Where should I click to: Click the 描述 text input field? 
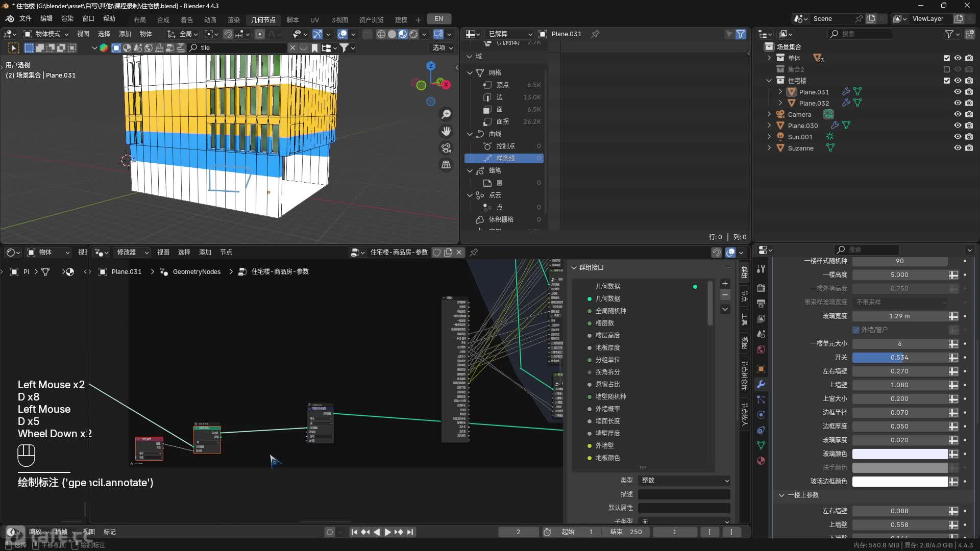click(x=684, y=494)
